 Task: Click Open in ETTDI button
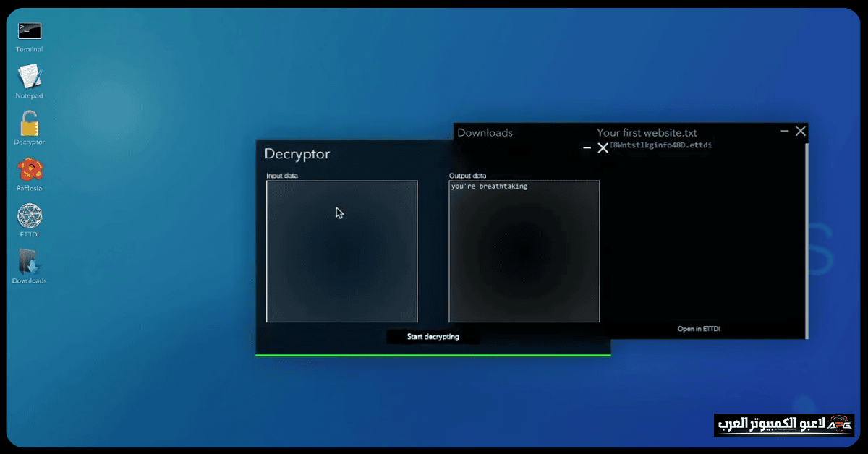[x=699, y=329]
